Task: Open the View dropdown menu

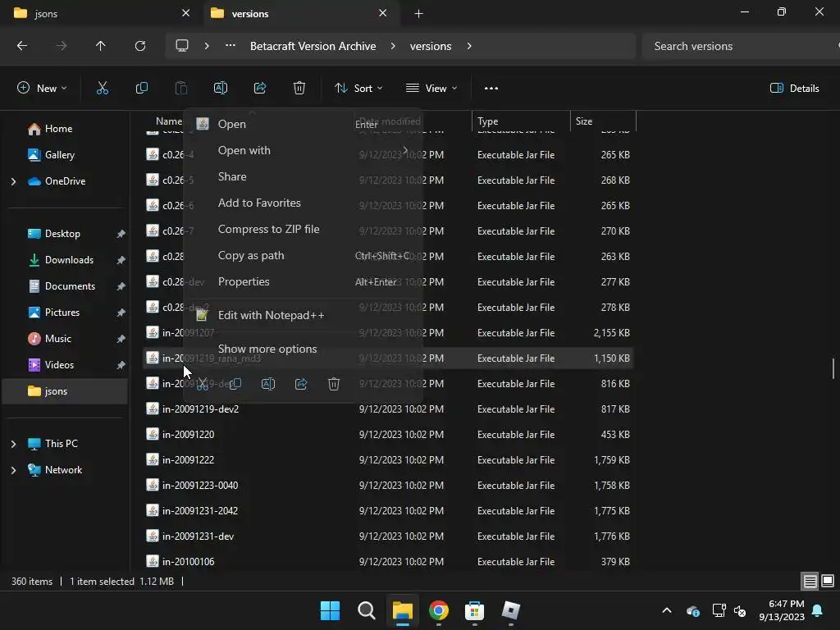Action: pyautogui.click(x=431, y=89)
